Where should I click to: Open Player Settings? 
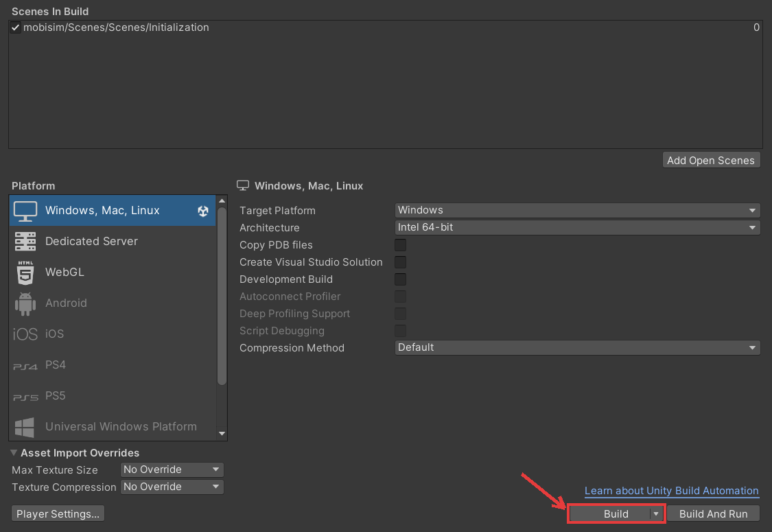click(x=58, y=513)
